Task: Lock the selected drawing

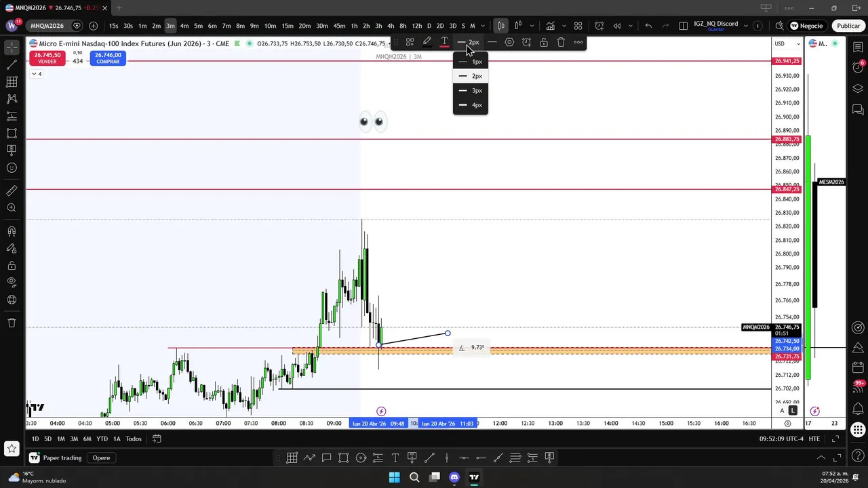Action: coord(544,42)
